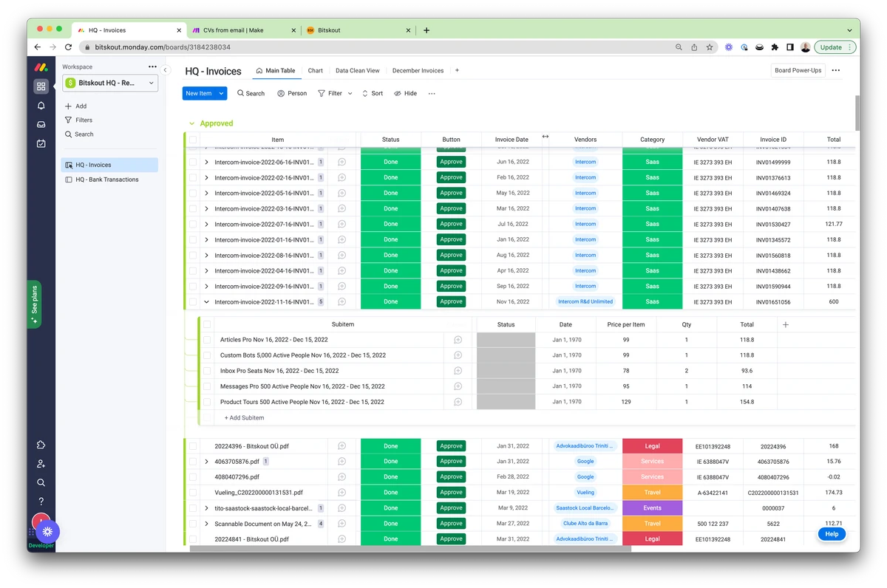Click Approve button in Jun 16, 2022 row
Viewport: 887px width, 588px height.
451,162
